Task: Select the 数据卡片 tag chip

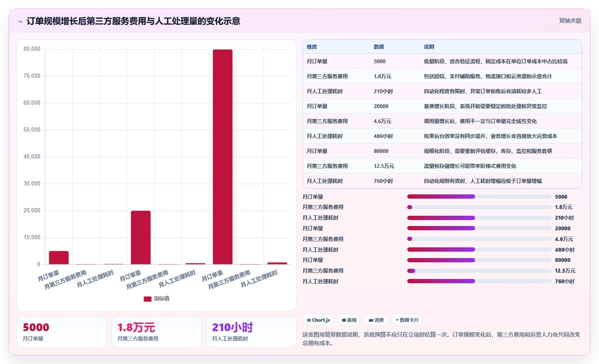Action: [407, 320]
